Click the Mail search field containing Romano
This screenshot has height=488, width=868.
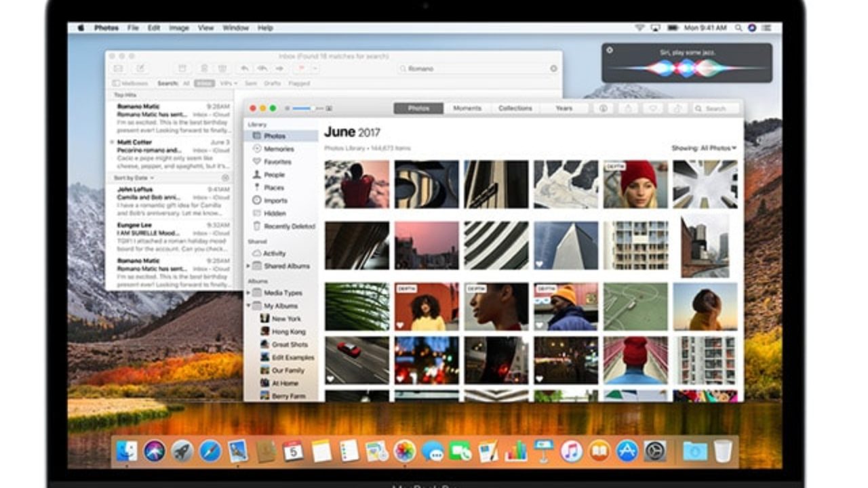point(478,68)
